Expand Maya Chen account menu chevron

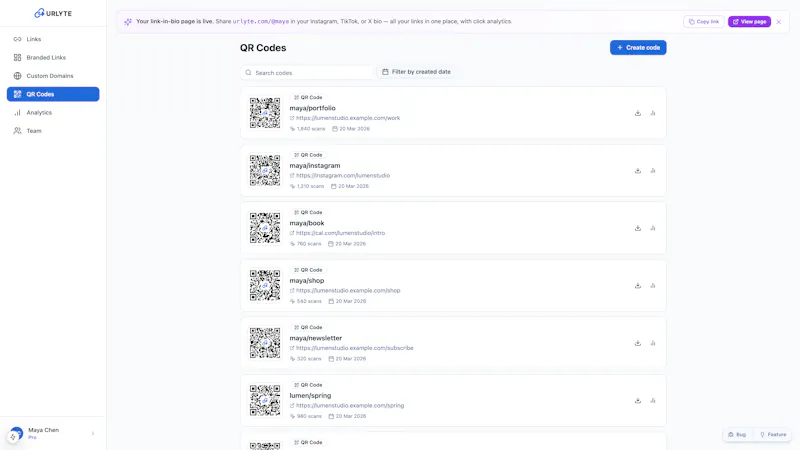(x=93, y=434)
